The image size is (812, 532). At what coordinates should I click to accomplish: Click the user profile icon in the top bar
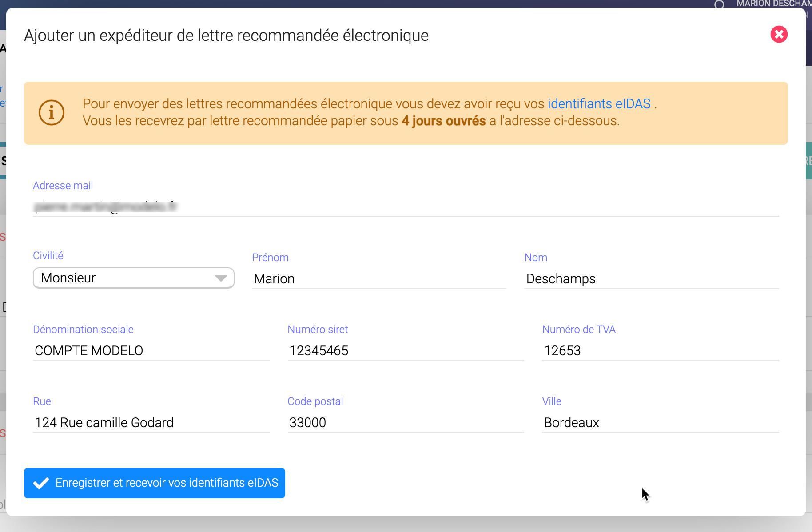[x=719, y=4]
